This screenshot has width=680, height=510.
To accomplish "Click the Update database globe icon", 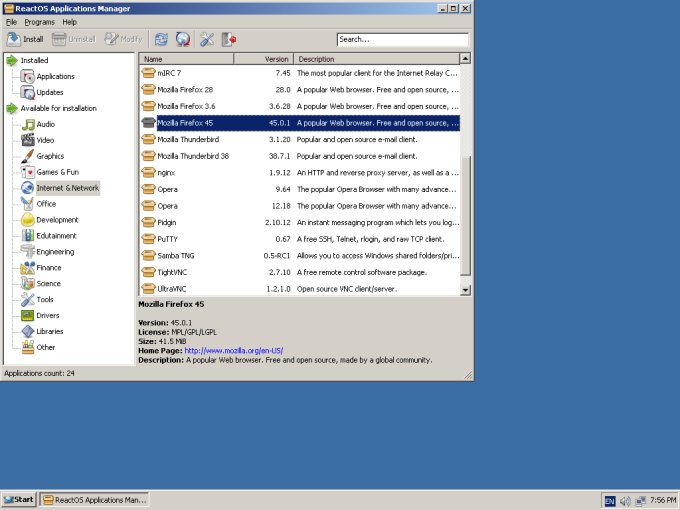I will pos(183,39).
